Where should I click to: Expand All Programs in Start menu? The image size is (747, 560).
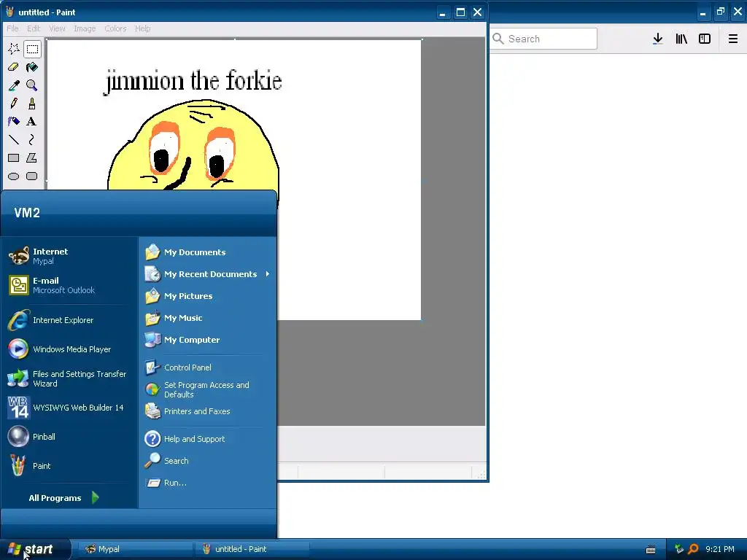pos(64,497)
